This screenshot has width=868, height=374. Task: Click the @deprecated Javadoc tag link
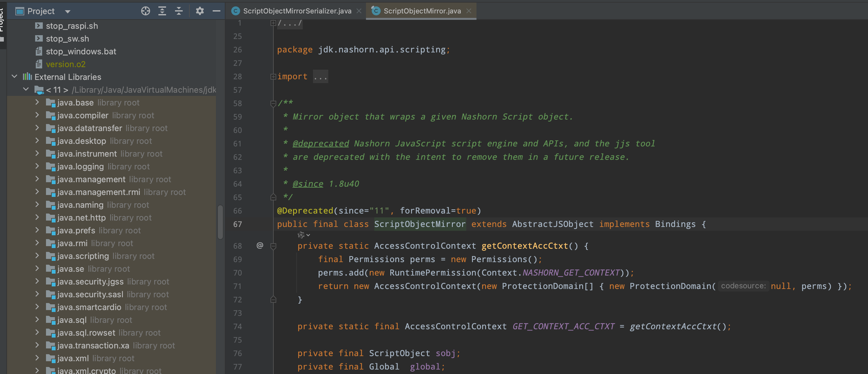(320, 143)
